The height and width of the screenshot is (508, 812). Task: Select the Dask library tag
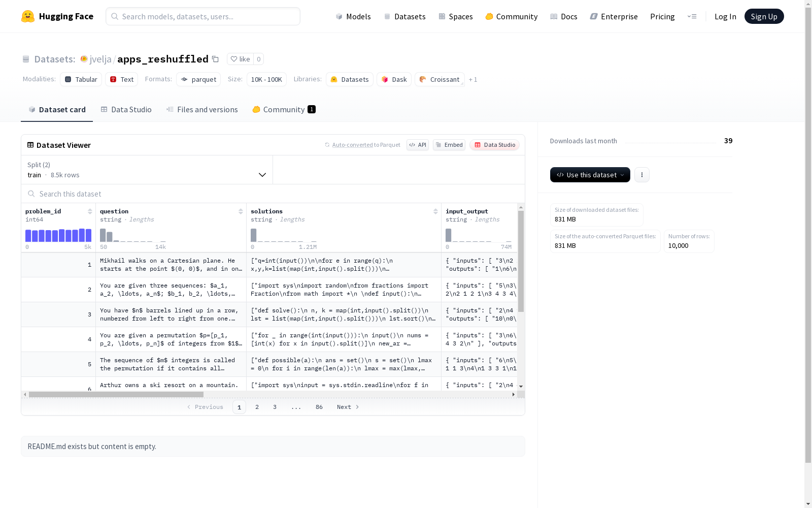pos(394,79)
